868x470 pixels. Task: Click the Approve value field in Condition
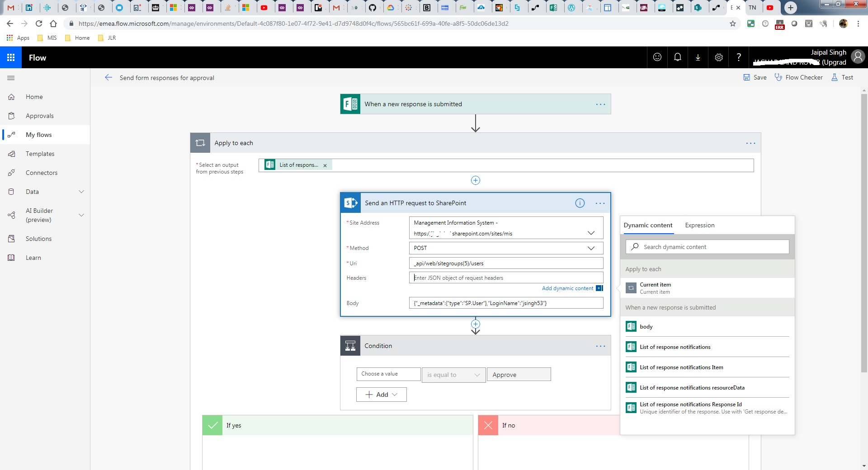coord(519,374)
